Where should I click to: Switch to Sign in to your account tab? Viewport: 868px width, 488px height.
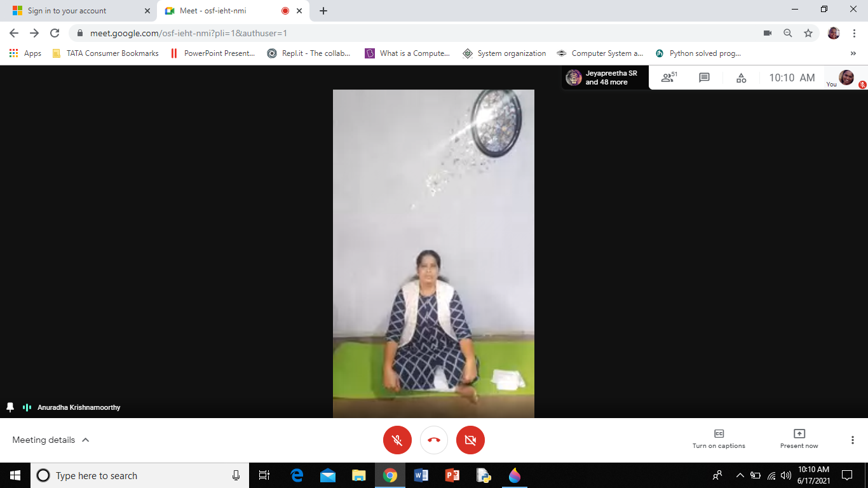click(x=76, y=11)
